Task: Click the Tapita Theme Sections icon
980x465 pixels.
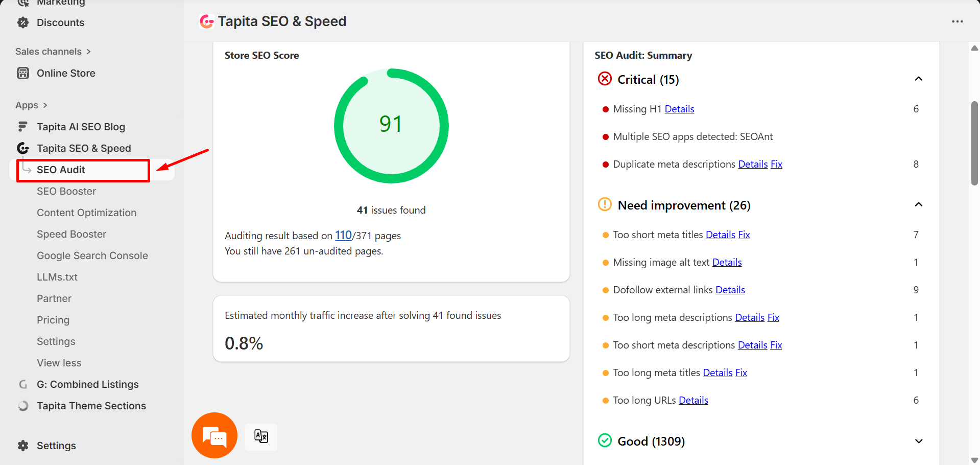Action: click(23, 406)
